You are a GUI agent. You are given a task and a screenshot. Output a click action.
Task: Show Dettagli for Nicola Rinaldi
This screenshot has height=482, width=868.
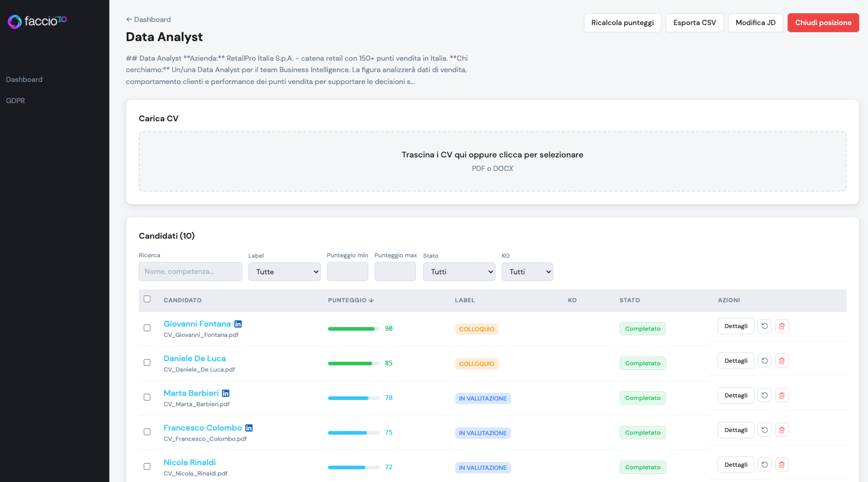coord(736,465)
